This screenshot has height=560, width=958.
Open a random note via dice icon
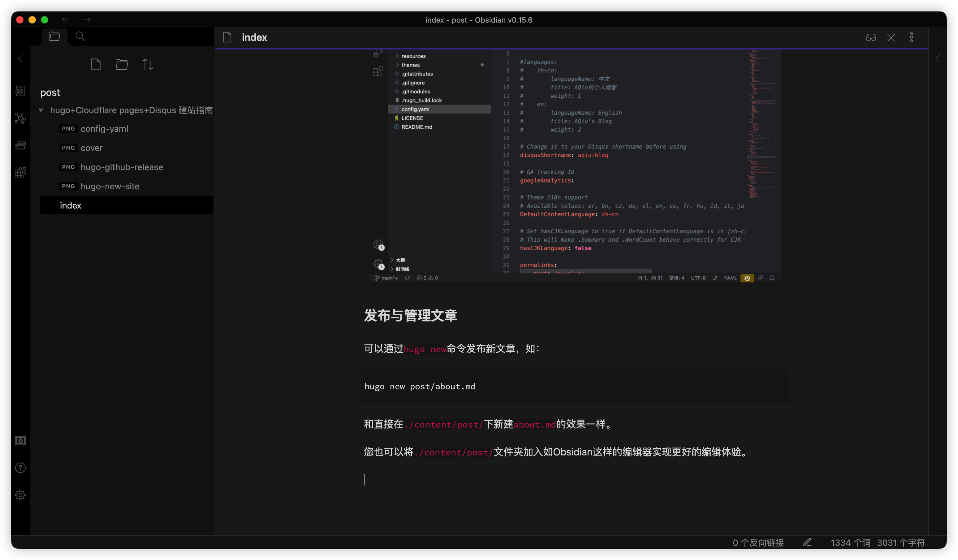pos(20,172)
